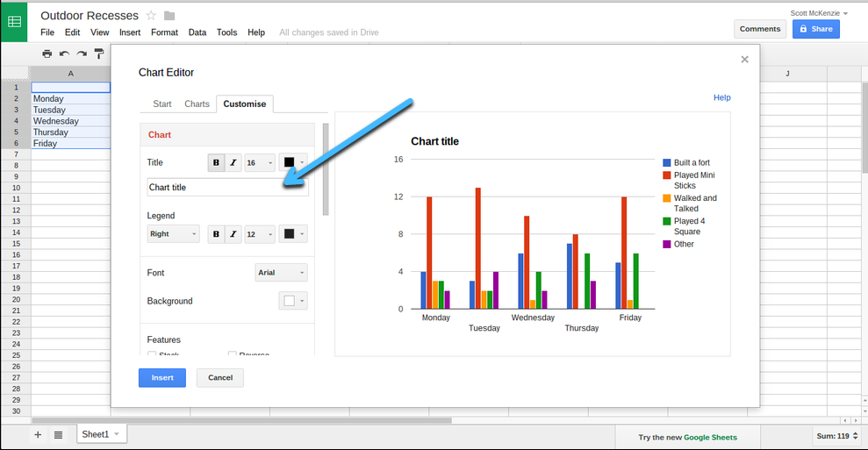Click the print icon in toolbar

pos(47,54)
